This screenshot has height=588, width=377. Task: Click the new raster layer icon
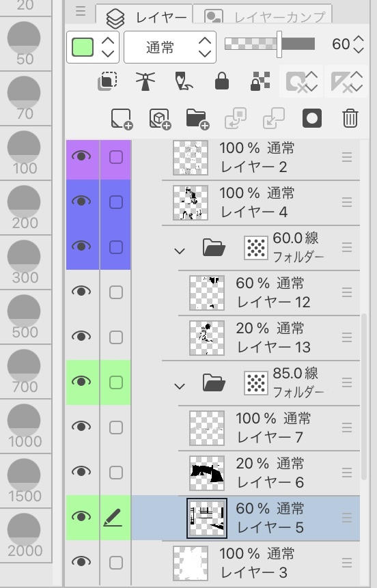tap(122, 119)
